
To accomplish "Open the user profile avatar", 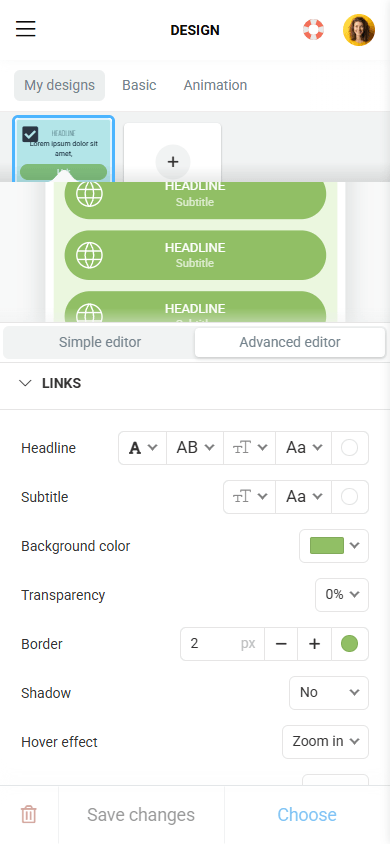I will pos(359,30).
